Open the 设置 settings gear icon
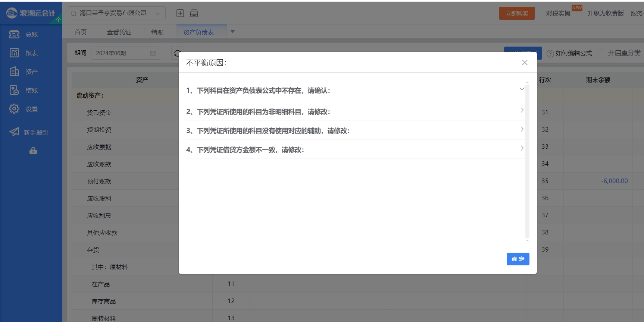 pos(14,109)
